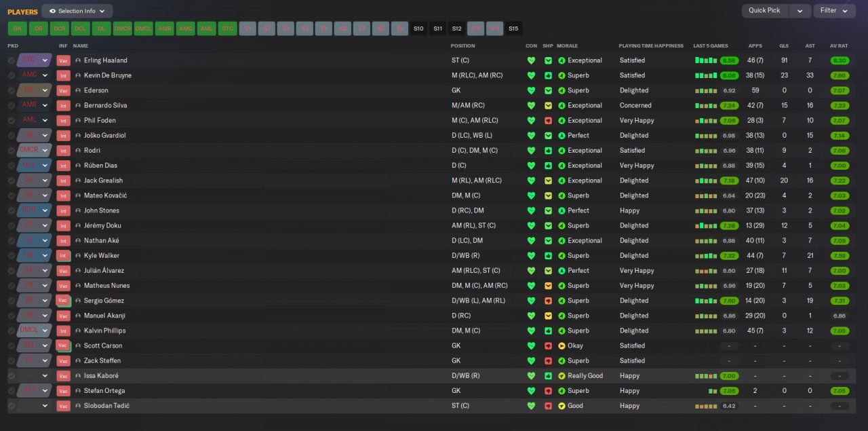
Task: Click the Vac status icon beside Erling Haaland
Action: pyautogui.click(x=63, y=60)
